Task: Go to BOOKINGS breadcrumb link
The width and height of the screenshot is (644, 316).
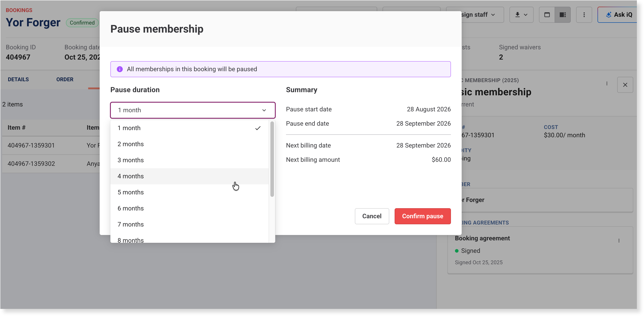Action: [19, 10]
